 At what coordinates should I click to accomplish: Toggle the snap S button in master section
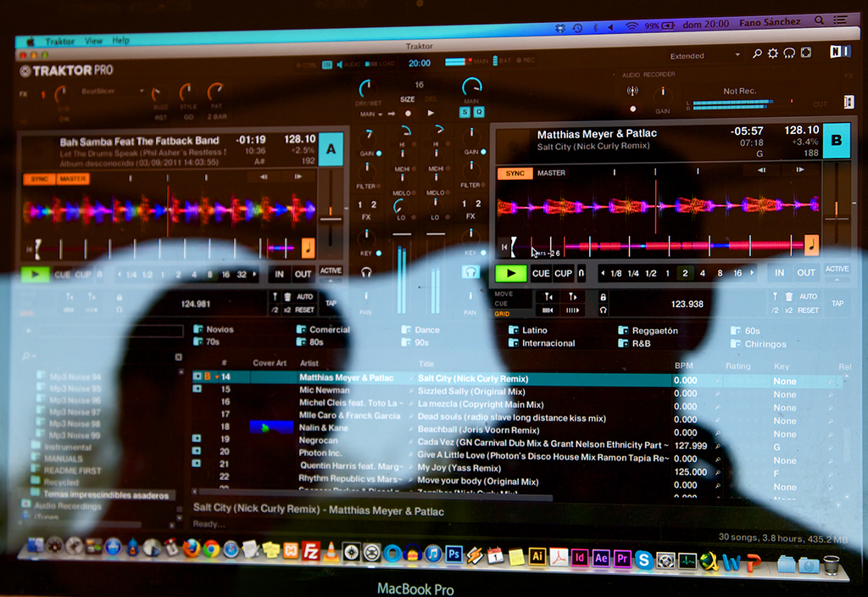pyautogui.click(x=465, y=113)
